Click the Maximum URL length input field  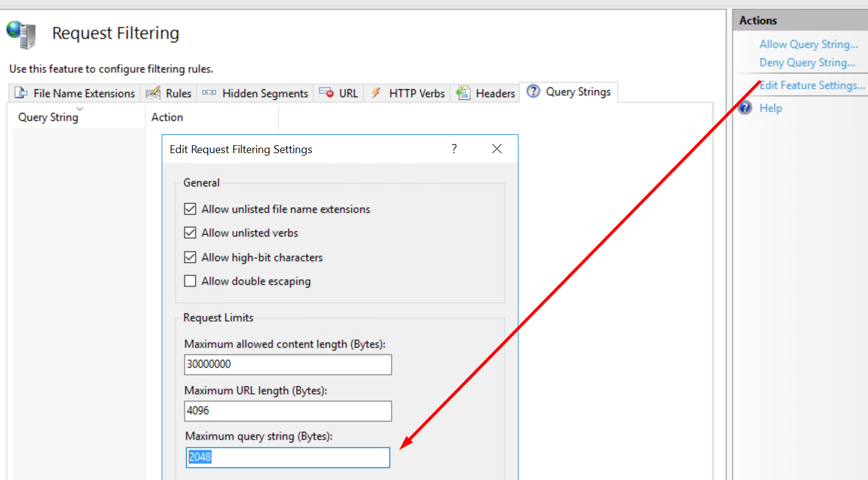[x=288, y=411]
